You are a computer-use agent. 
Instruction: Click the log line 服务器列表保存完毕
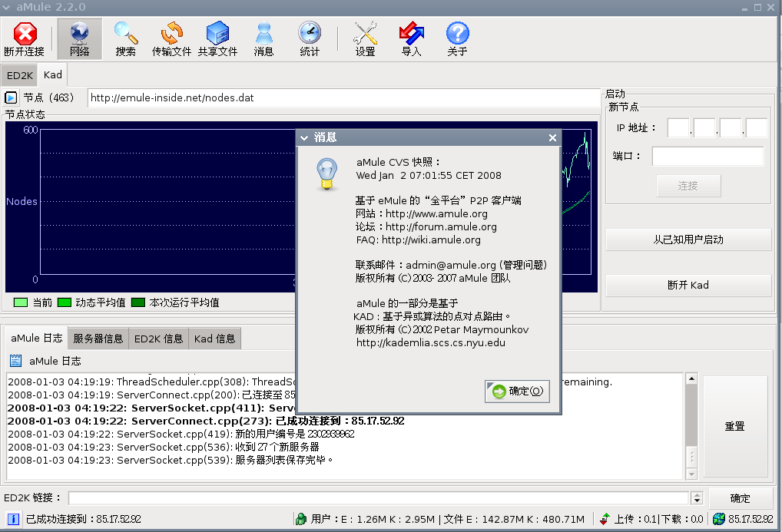coord(171,460)
